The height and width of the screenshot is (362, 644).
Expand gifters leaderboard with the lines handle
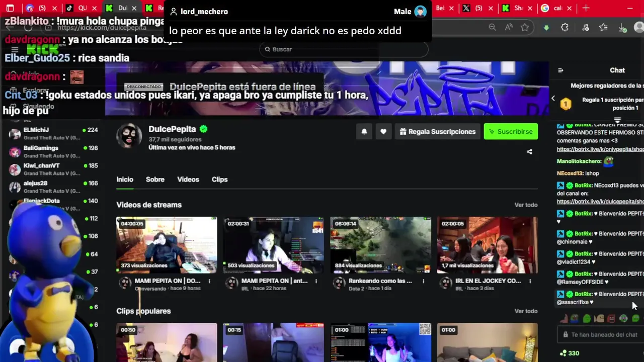(617, 119)
